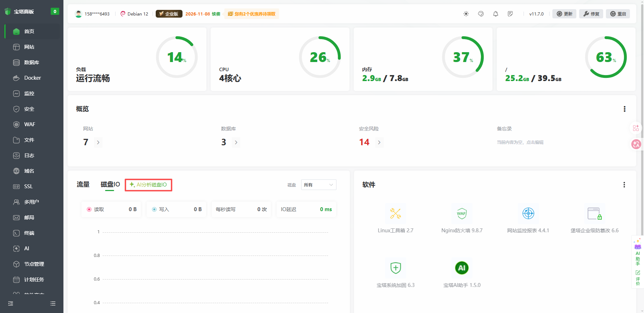Toggle the light/dark theme sun icon

tap(466, 14)
